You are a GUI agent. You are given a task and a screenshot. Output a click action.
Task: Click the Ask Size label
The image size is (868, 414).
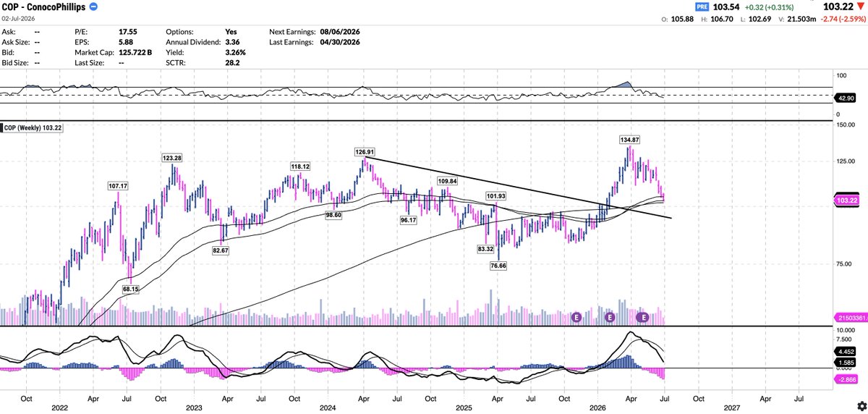(x=17, y=42)
